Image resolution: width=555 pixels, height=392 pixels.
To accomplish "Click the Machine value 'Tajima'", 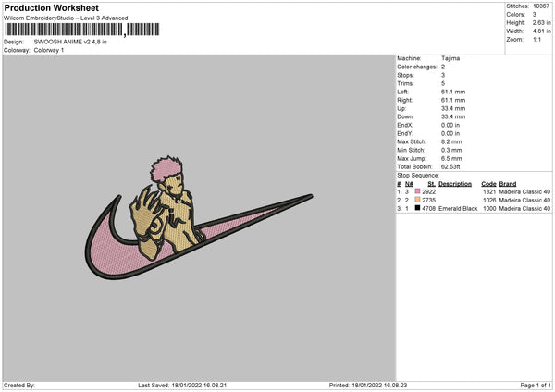I will click(x=450, y=58).
